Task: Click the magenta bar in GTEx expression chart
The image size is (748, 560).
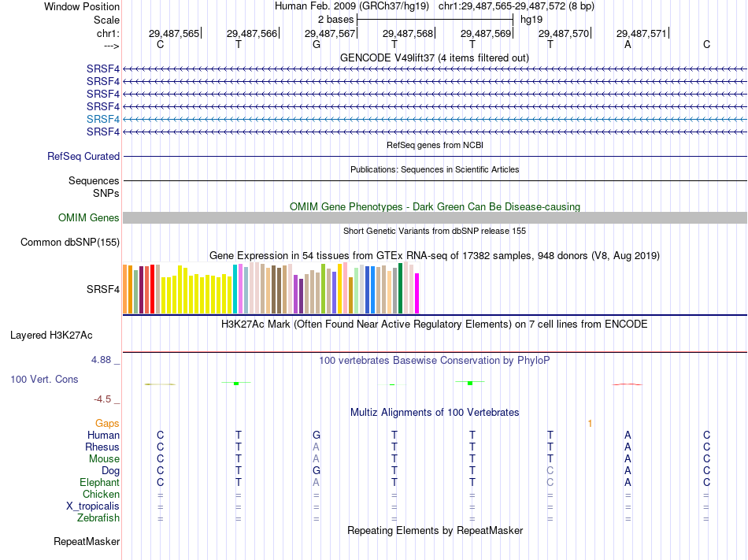Action: pyautogui.click(x=417, y=293)
